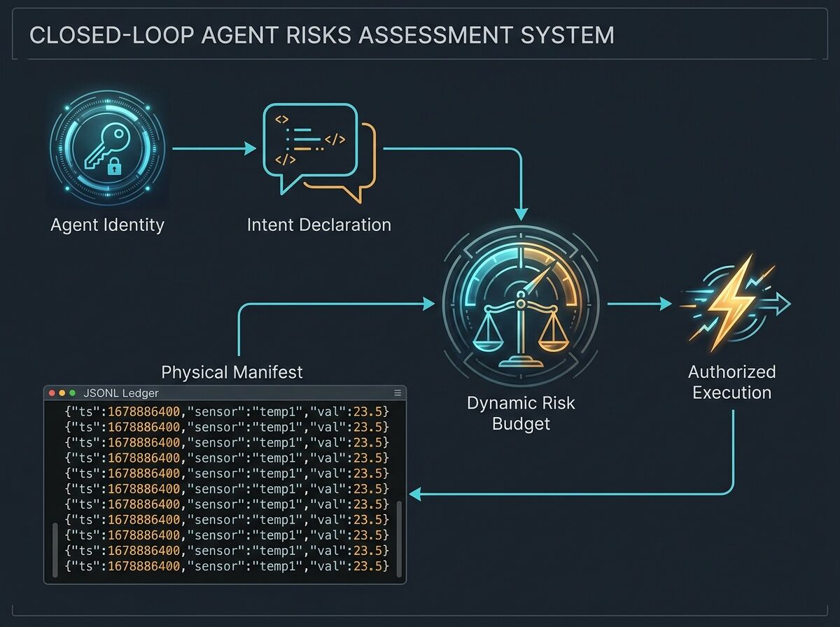Open the JSONL Ledger hamburger menu icon
840x627 pixels.
(398, 393)
